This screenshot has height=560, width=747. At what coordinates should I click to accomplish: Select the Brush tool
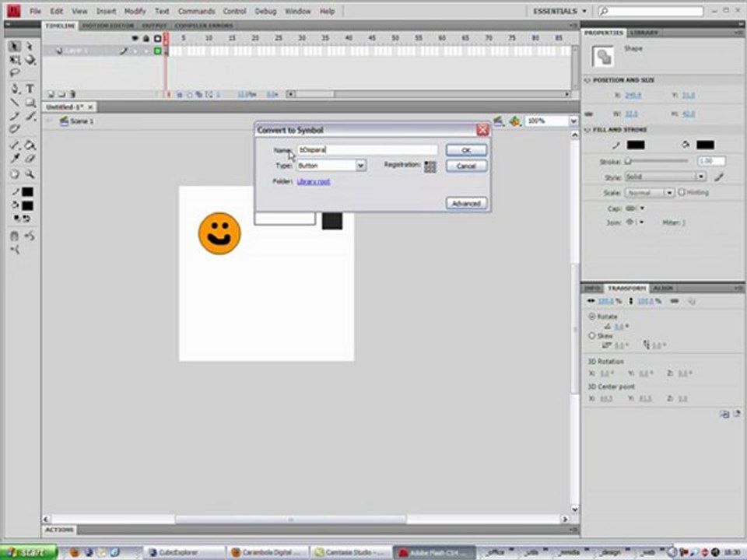pyautogui.click(x=30, y=116)
